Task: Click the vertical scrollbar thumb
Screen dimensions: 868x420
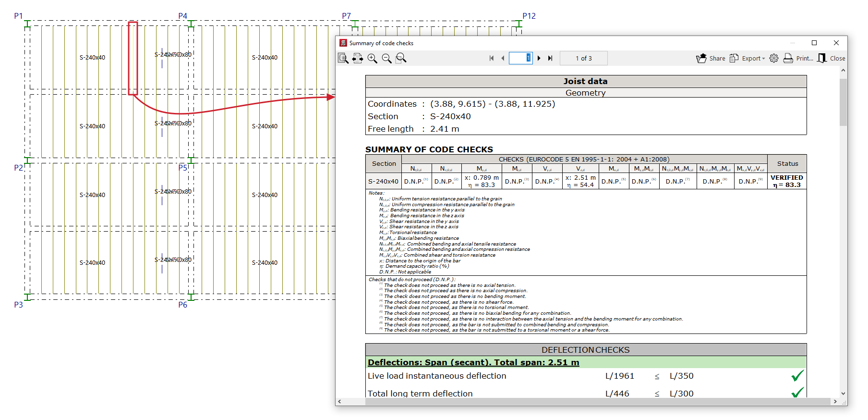Action: 843,102
